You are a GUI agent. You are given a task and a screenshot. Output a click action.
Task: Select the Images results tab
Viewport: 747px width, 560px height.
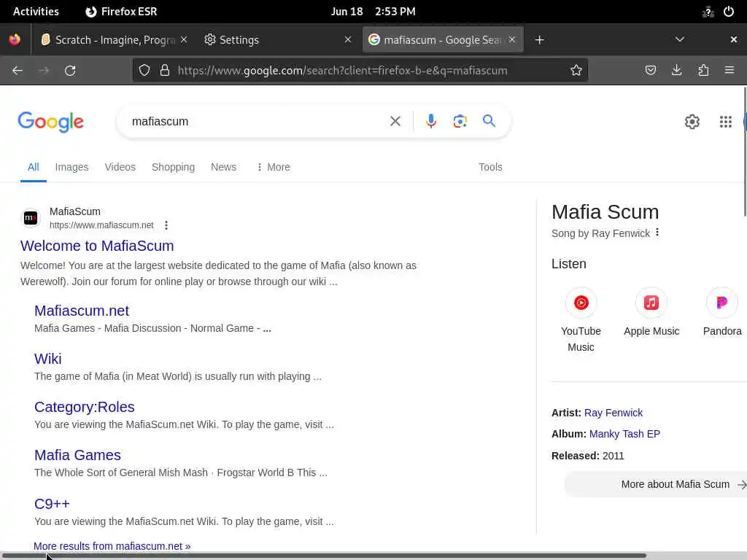[x=71, y=167]
